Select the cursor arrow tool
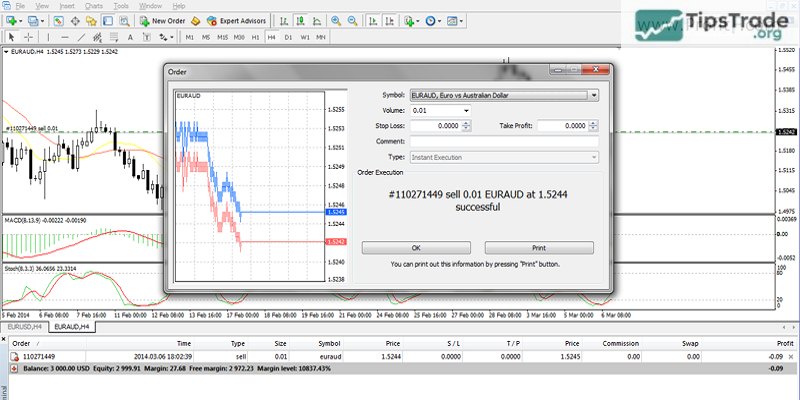The height and width of the screenshot is (400, 800). point(11,37)
